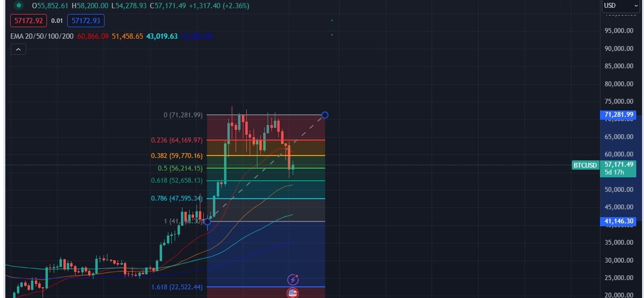
Task: Click the 60,000.00 price scale label
Action: pos(619,154)
